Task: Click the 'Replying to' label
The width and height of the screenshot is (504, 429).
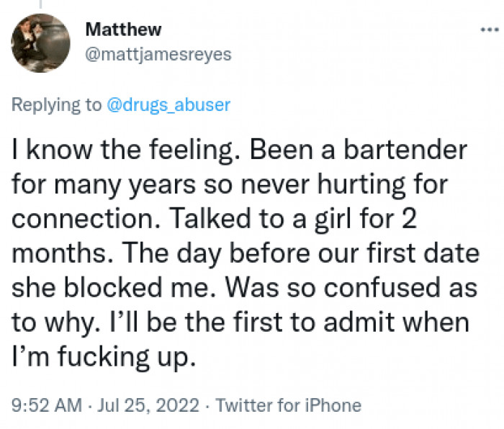Action: pos(56,105)
